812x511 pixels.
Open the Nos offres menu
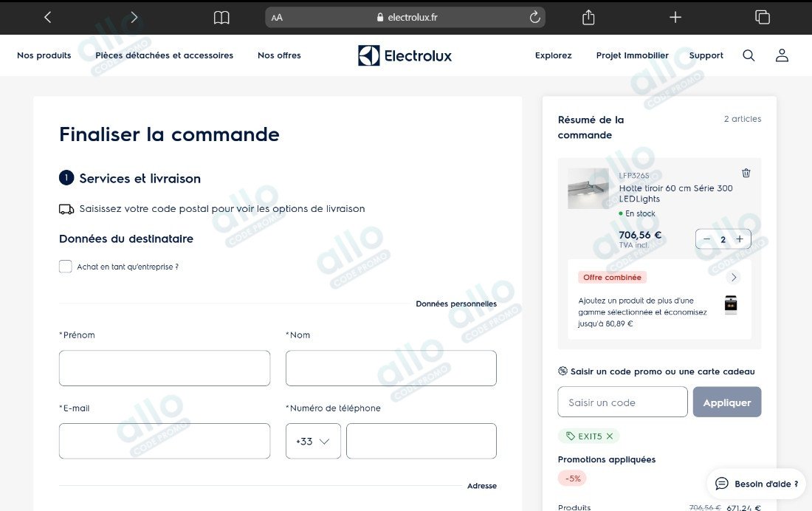[279, 55]
